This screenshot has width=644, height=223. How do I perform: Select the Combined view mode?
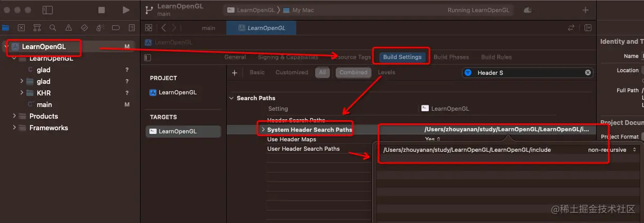(353, 73)
